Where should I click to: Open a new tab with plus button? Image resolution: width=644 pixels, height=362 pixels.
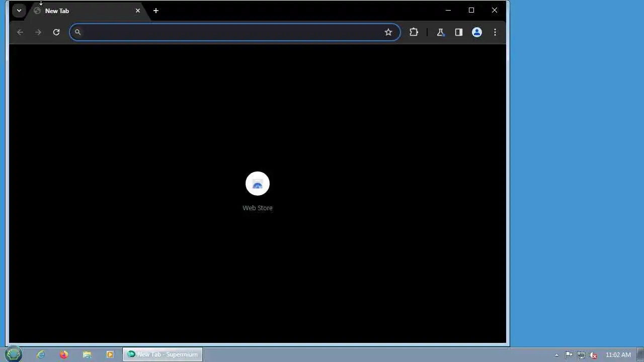pos(156,11)
